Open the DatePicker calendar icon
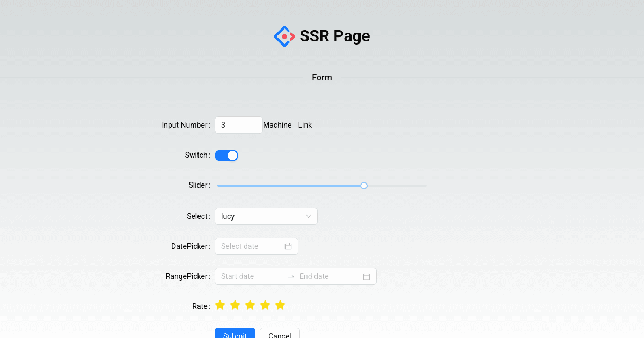This screenshot has height=338, width=644. click(289, 246)
